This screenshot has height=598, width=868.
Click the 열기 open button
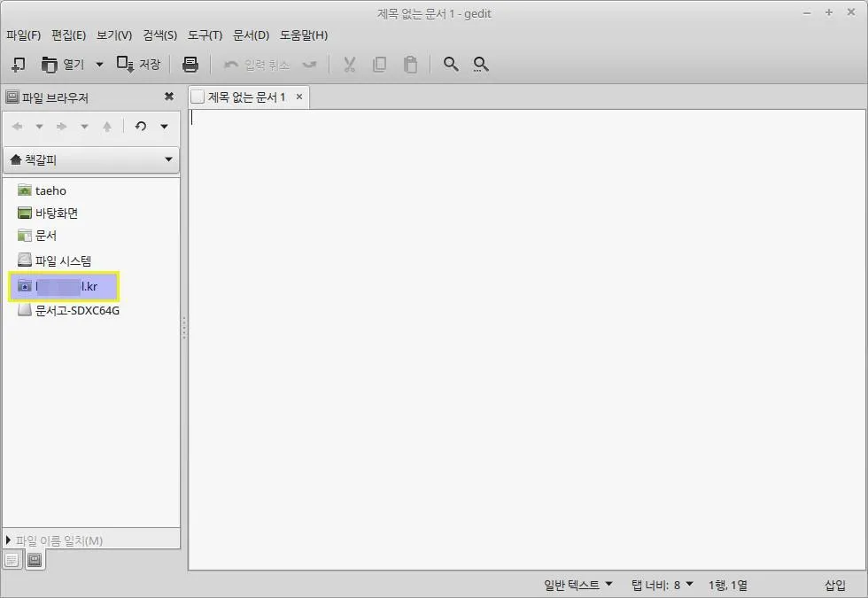click(64, 64)
